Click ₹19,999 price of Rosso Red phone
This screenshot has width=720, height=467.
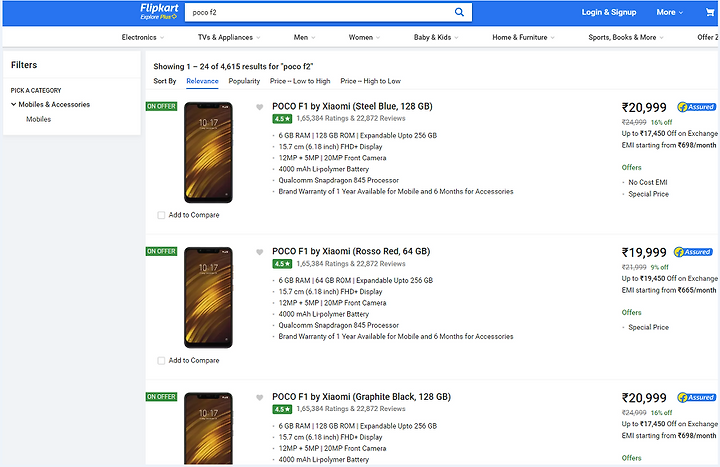pyautogui.click(x=644, y=253)
